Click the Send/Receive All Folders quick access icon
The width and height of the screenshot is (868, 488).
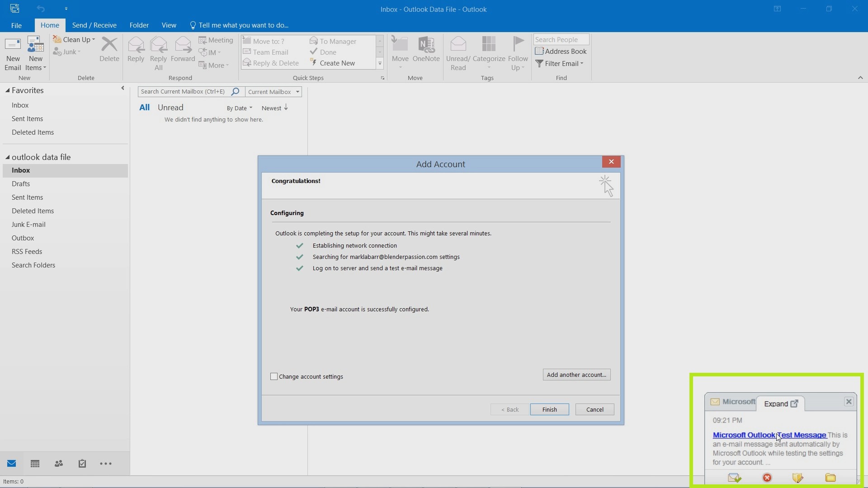14,9
